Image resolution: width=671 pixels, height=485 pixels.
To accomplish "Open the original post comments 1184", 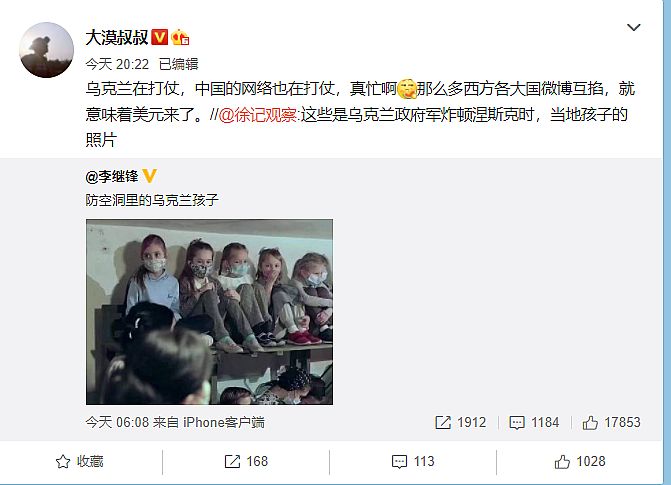I will click(534, 423).
